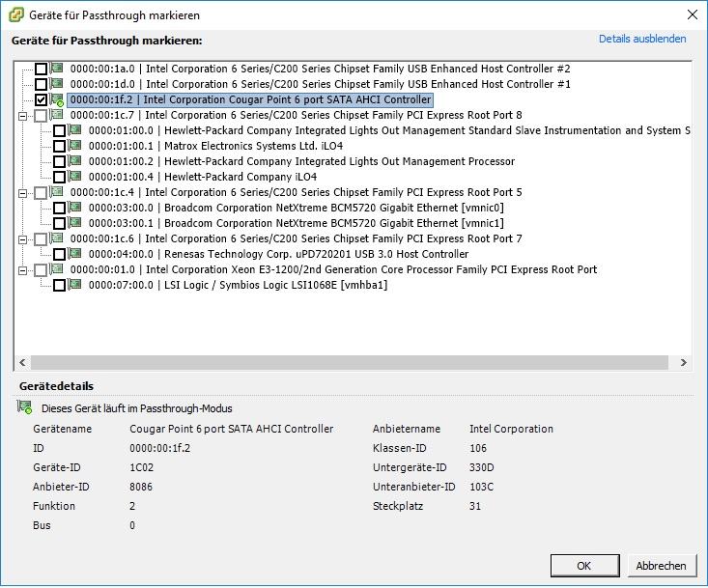This screenshot has height=588, width=708.
Task: Click the passthrough status icon in Gerätedetails
Action: click(24, 408)
